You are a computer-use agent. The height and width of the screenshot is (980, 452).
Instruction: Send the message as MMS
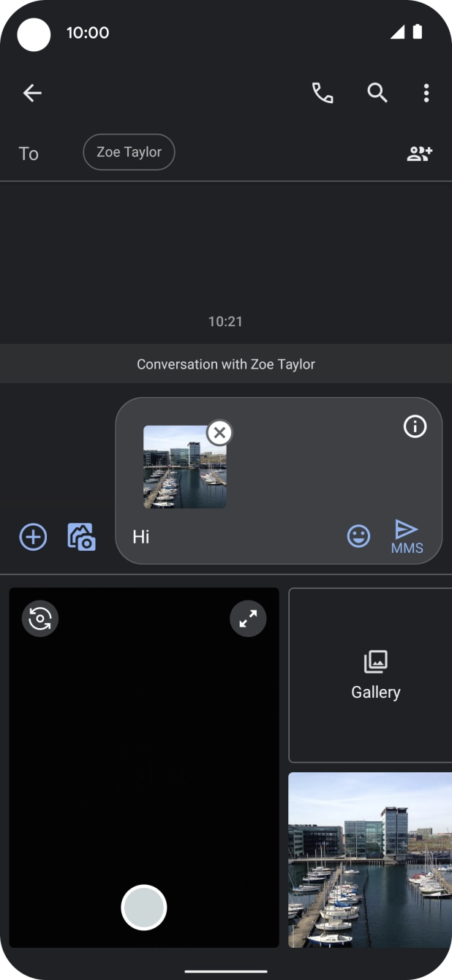(x=407, y=537)
